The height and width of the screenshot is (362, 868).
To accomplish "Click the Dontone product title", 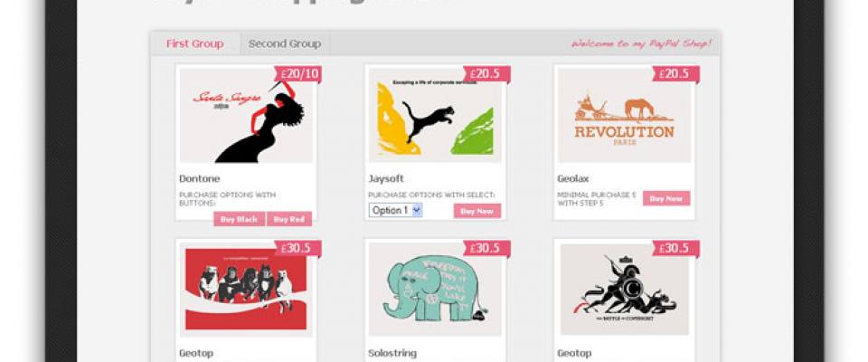I will click(x=199, y=178).
